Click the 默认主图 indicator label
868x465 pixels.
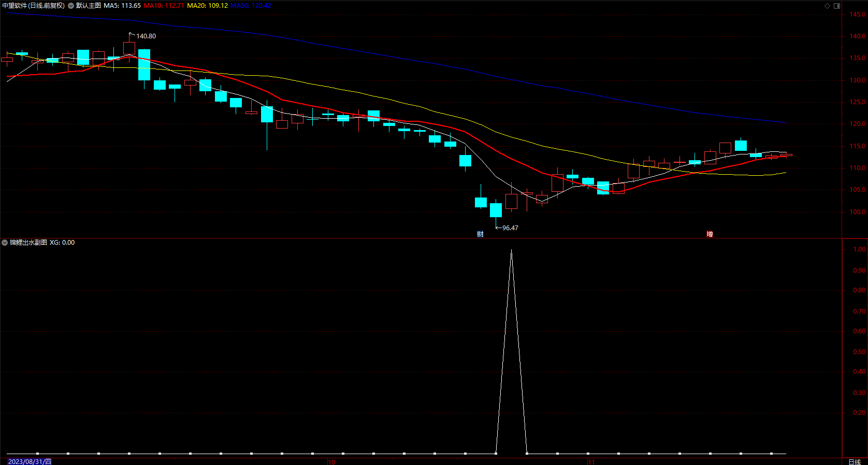point(89,6)
